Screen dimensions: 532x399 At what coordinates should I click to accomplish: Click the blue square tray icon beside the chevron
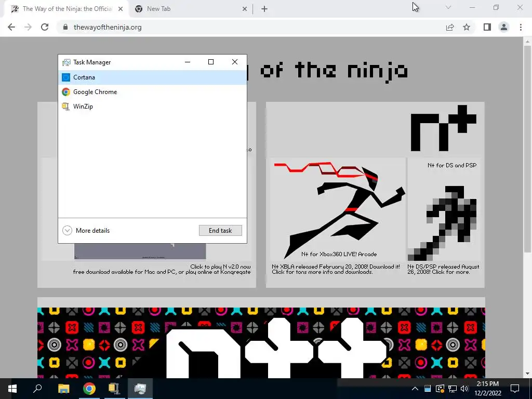coord(428,389)
